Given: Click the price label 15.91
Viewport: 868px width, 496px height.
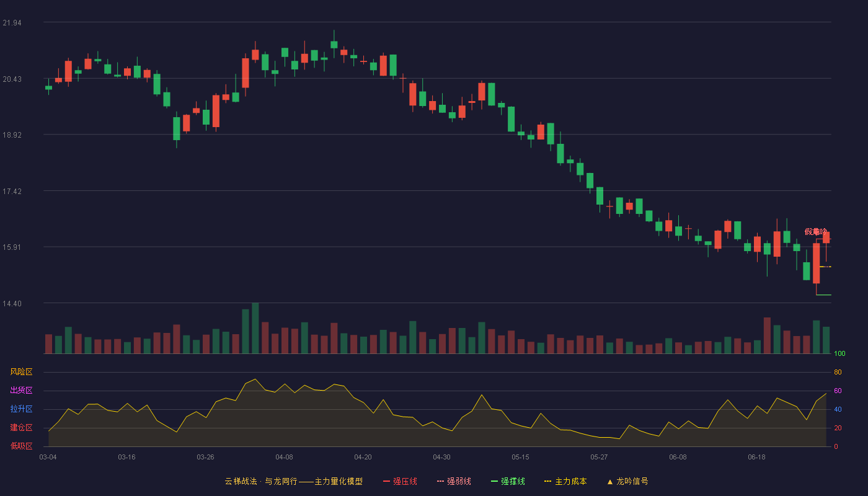Looking at the screenshot, I should 12,247.
